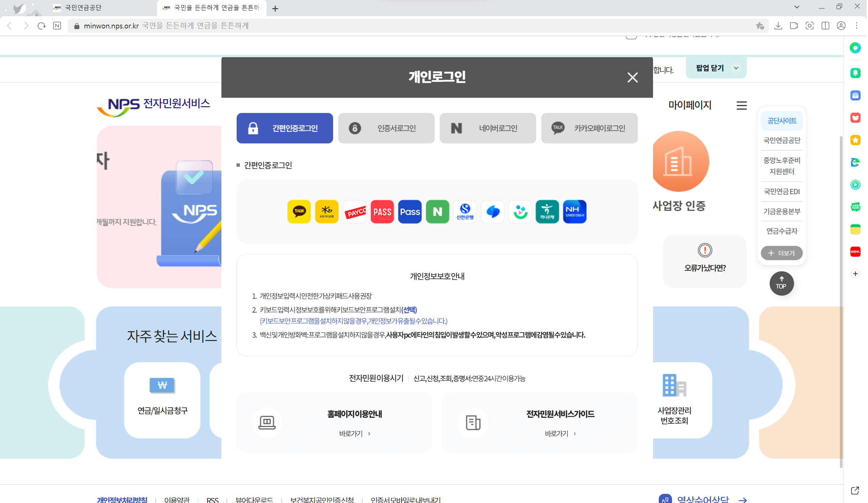868x503 pixels.
Task: Open 마이페이지
Action: tap(690, 105)
